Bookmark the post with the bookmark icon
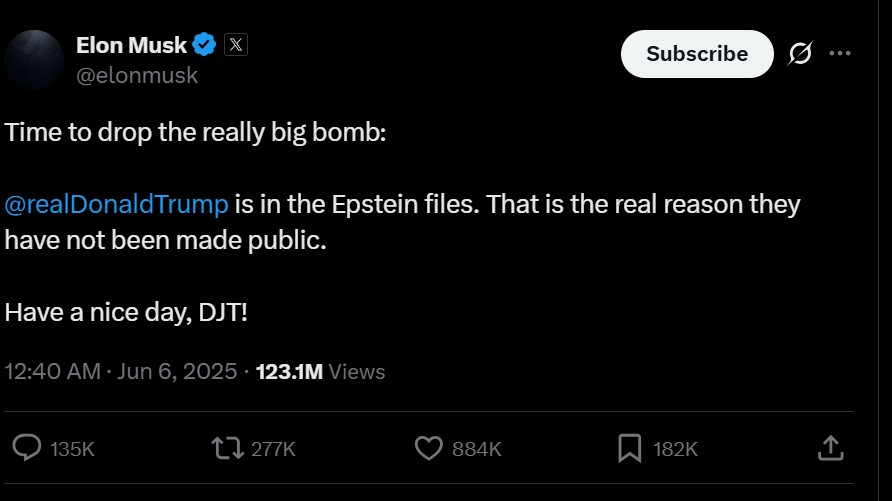The width and height of the screenshot is (892, 501). tap(629, 448)
